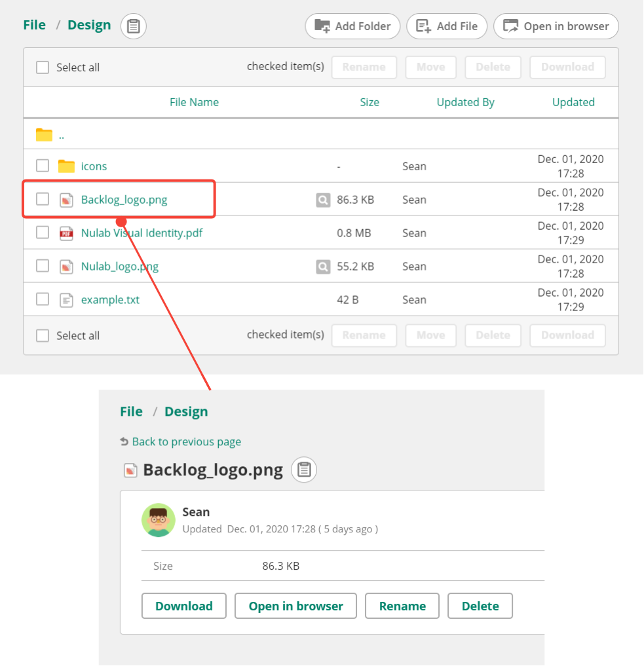Open File breadcrumb in top list
The image size is (644, 666).
pyautogui.click(x=35, y=25)
